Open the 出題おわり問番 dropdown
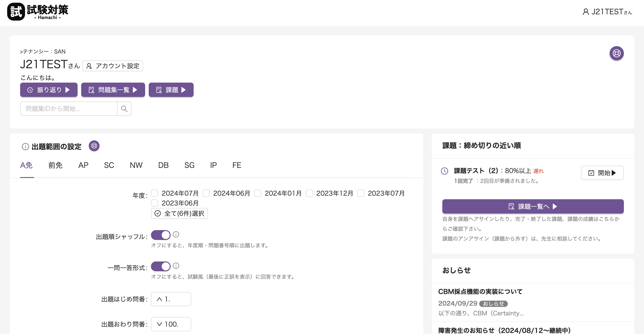The image size is (644, 334). (x=171, y=324)
